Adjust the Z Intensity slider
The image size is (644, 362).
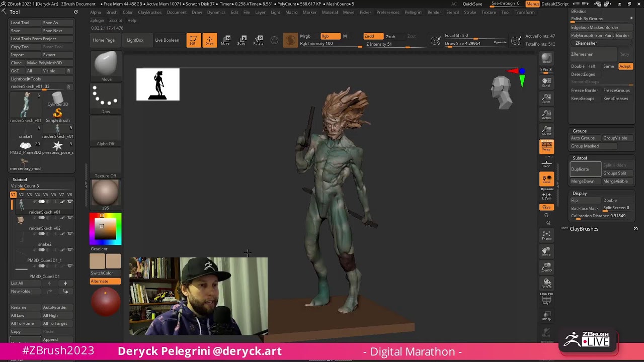(394, 44)
